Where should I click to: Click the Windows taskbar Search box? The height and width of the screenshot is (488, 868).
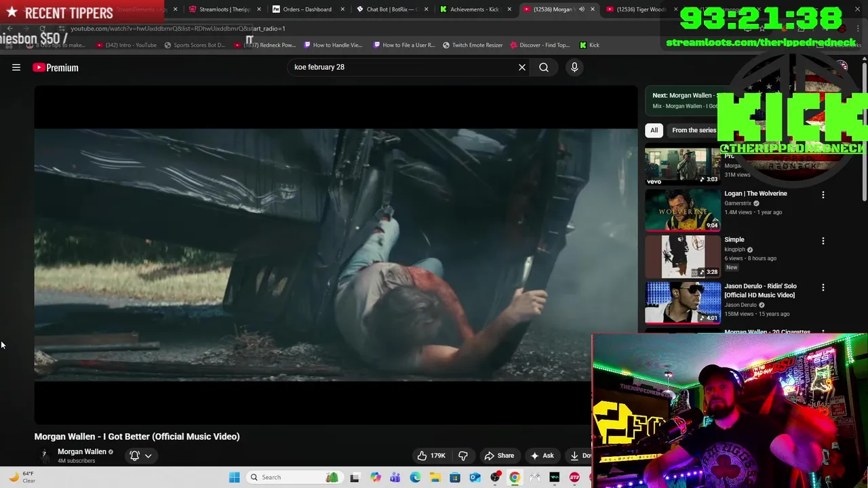click(x=293, y=477)
